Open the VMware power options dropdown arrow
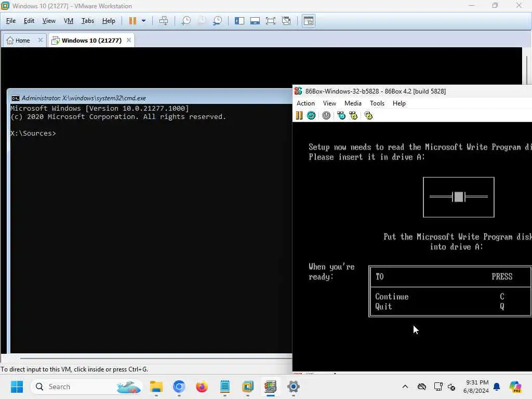Viewport: 532px width, 399px height. click(x=143, y=21)
